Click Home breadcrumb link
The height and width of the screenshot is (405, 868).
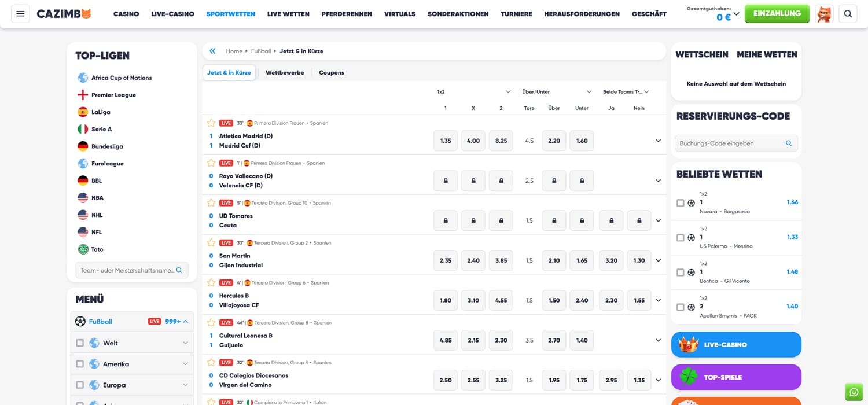click(234, 51)
